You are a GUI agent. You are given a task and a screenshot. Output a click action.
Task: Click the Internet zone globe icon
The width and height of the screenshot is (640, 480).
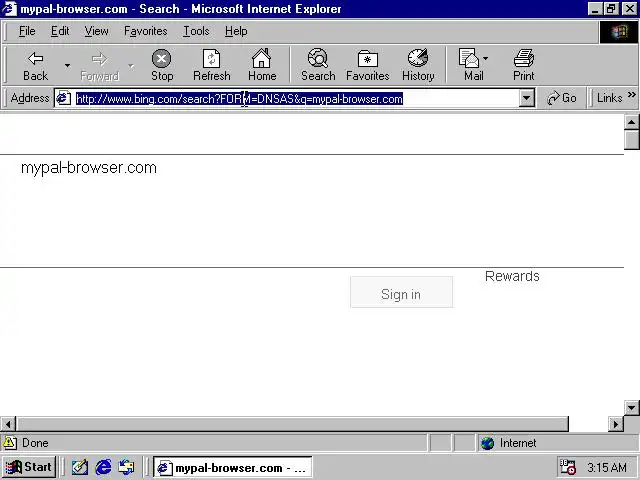[487, 443]
